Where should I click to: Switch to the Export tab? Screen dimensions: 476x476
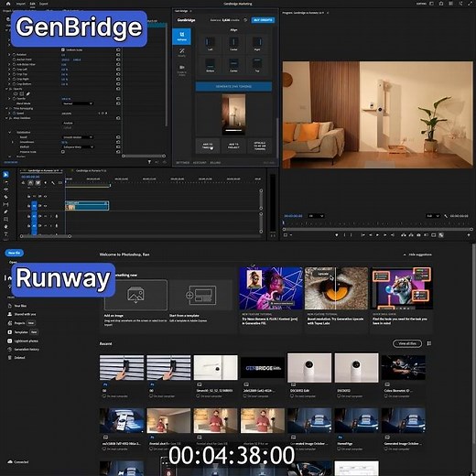[44, 4]
